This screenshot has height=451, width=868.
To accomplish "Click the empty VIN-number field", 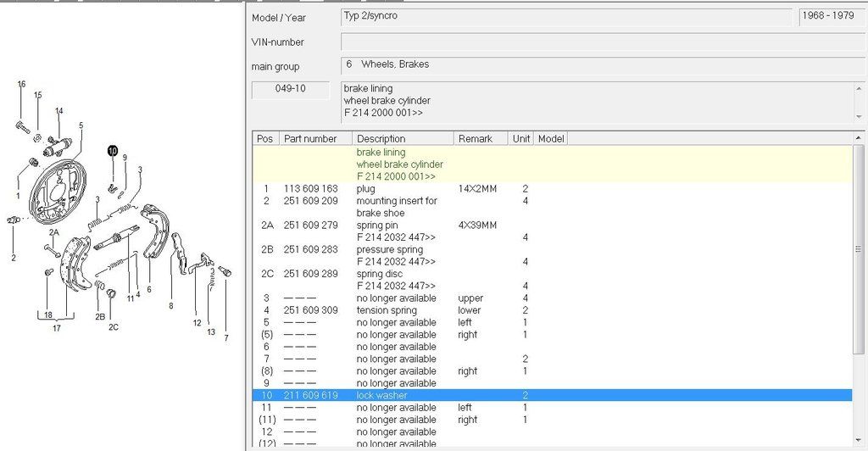I will 604,42.
